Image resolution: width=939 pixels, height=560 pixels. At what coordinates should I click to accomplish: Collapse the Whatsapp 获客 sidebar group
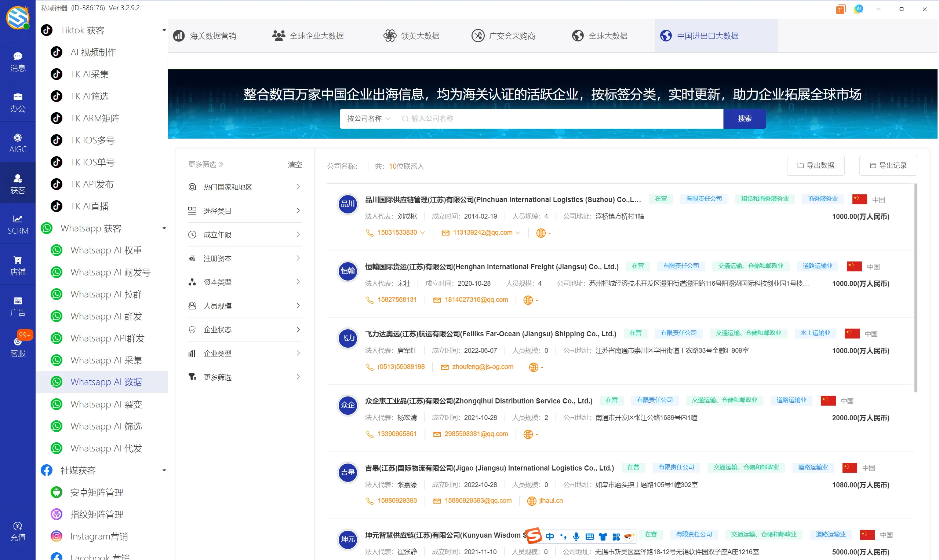[164, 228]
